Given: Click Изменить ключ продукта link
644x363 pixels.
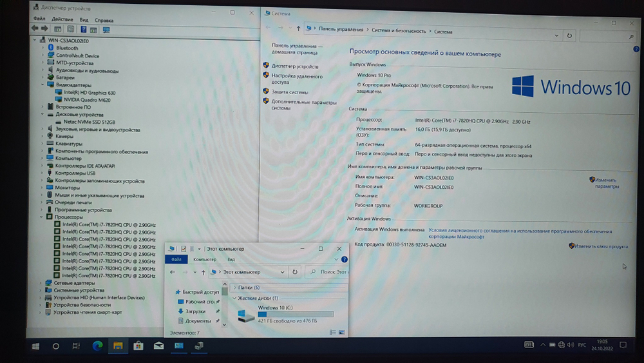Looking at the screenshot, I should click(x=601, y=246).
